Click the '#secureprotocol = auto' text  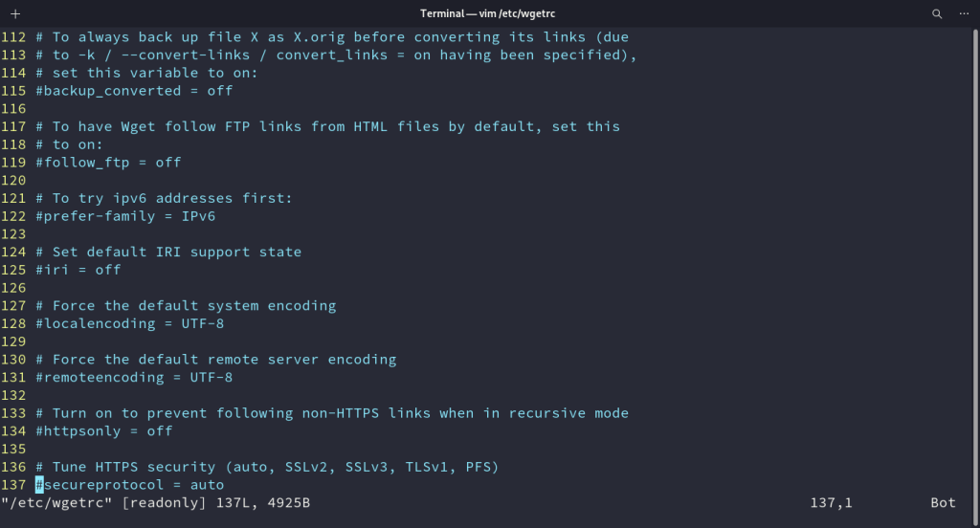click(x=134, y=485)
